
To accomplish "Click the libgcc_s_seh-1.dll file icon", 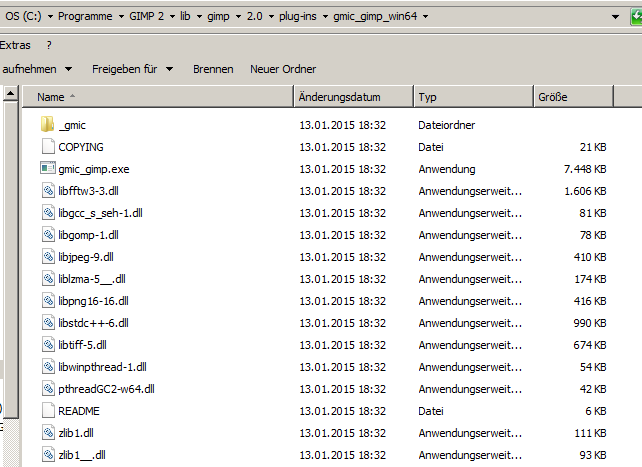I will [x=48, y=213].
